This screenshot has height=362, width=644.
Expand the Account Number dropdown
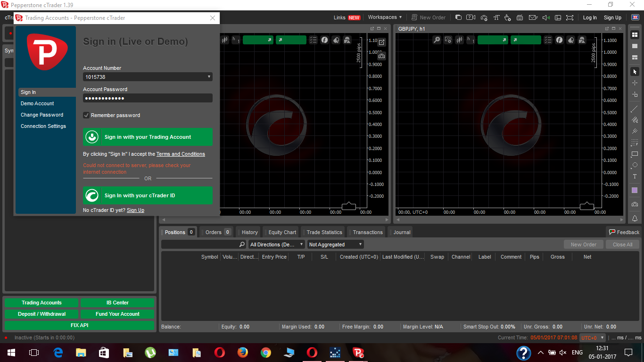click(209, 77)
